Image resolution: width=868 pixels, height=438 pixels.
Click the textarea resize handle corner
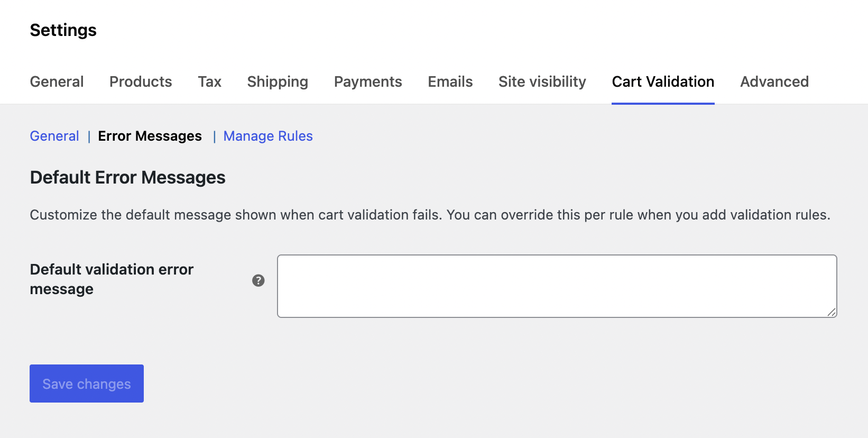[832, 312]
